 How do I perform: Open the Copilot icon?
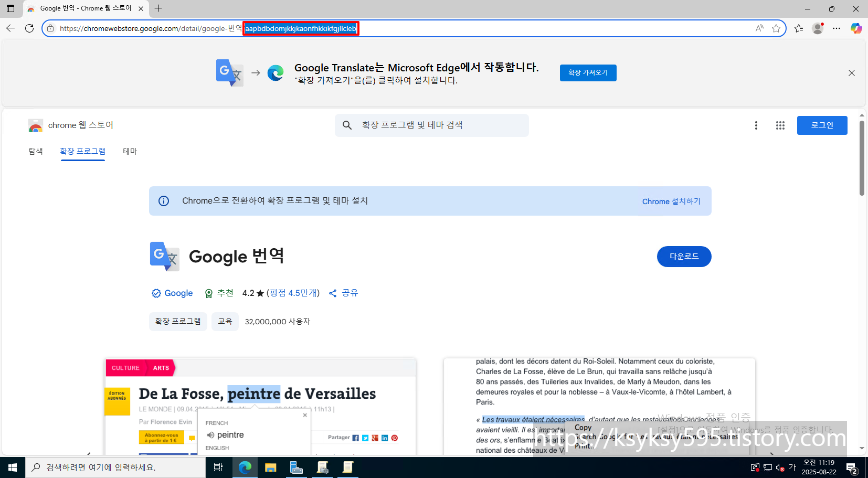(856, 28)
